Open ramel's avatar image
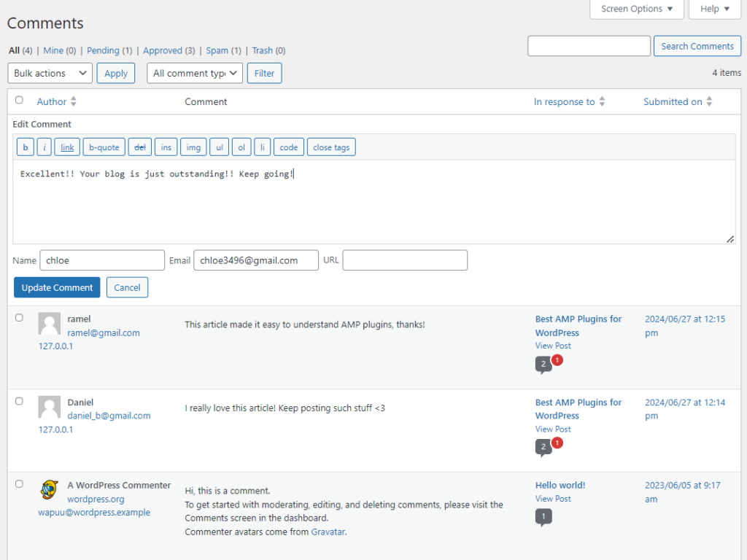Image resolution: width=747 pixels, height=560 pixels. (49, 324)
